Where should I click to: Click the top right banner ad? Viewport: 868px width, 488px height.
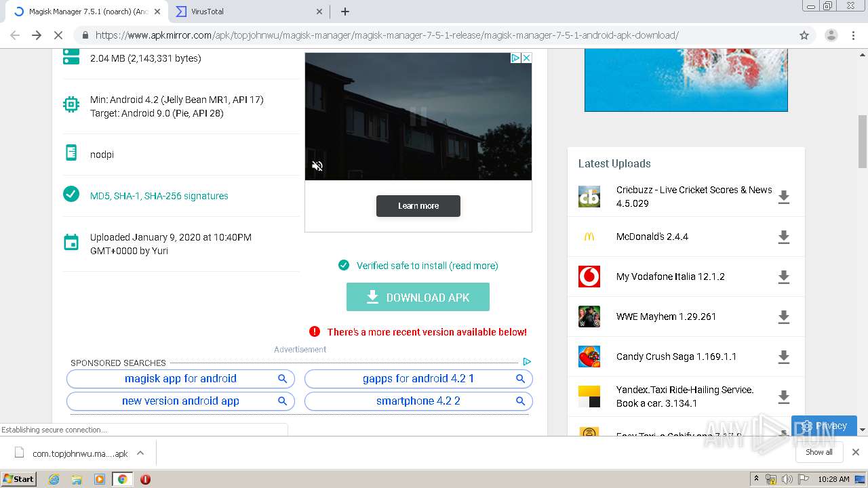[x=686, y=80]
